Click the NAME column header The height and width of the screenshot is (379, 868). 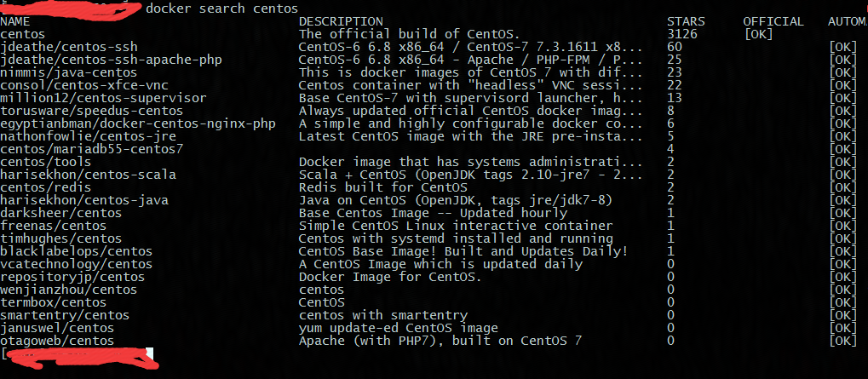(15, 21)
